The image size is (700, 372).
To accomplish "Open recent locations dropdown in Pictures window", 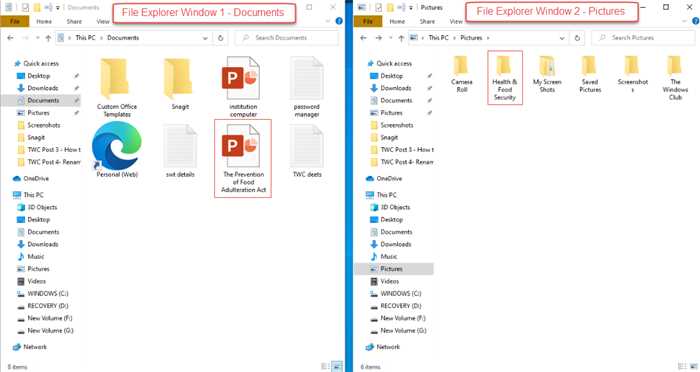I will coord(391,38).
